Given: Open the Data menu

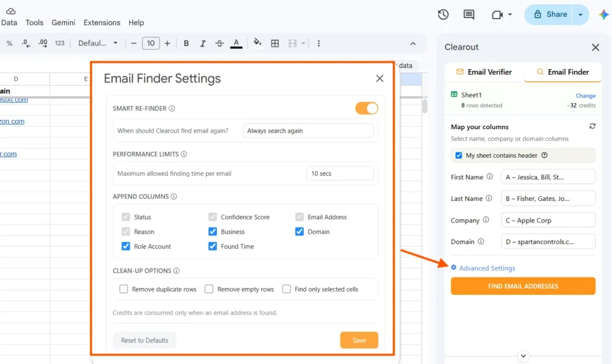Looking at the screenshot, I should [x=9, y=23].
